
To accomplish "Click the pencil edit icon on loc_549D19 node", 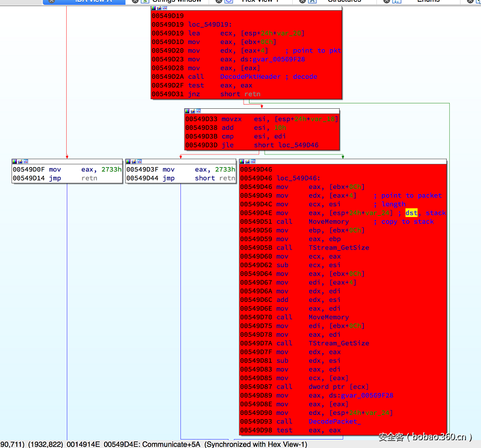I will click(159, 9).
